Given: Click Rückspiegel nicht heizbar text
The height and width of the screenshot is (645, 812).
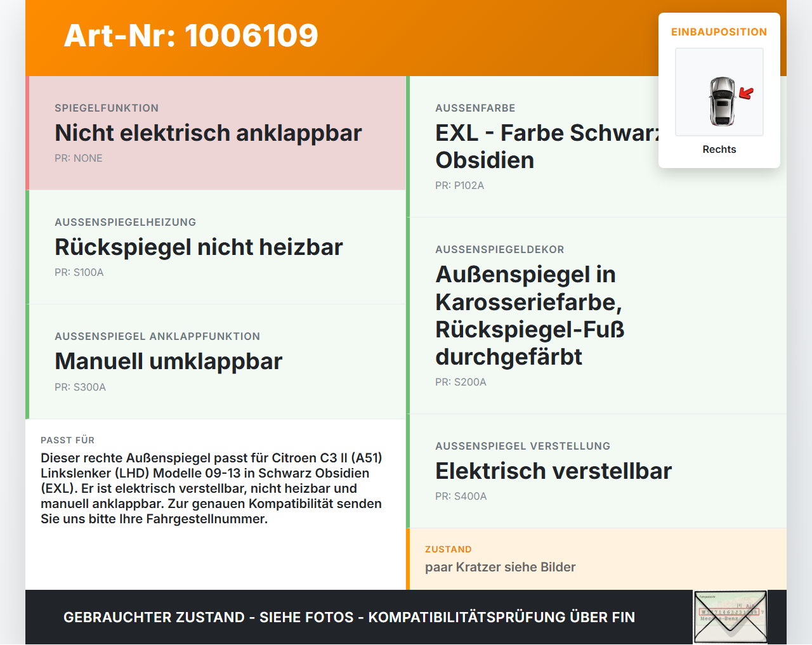Looking at the screenshot, I should (199, 247).
